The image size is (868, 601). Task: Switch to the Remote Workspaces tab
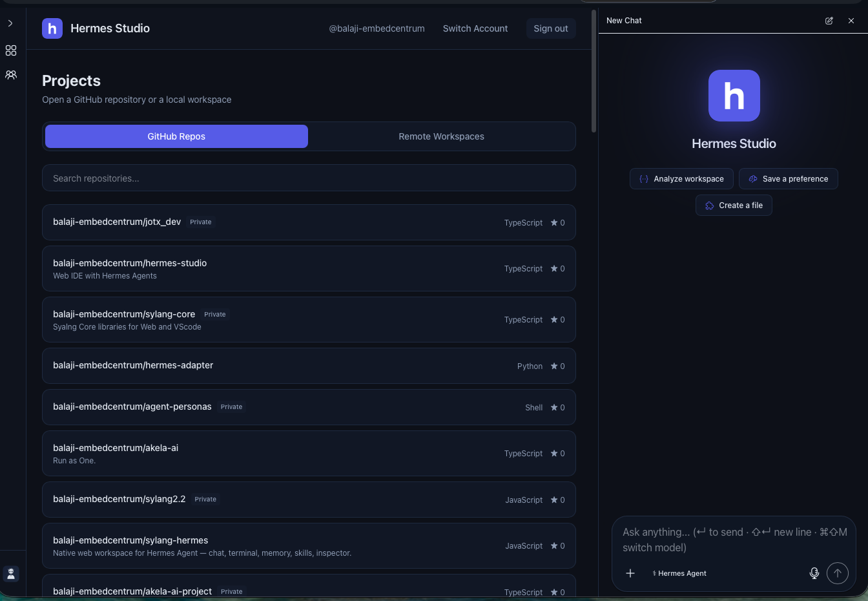coord(441,136)
